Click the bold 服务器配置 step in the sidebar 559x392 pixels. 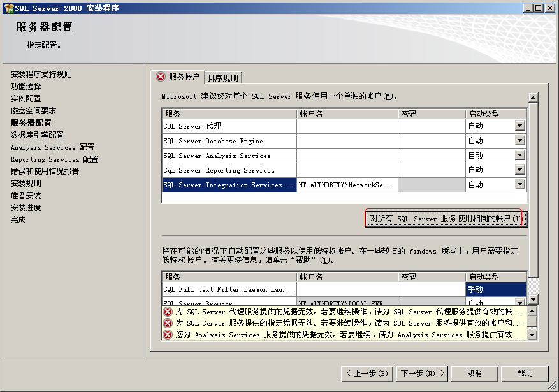pos(31,122)
